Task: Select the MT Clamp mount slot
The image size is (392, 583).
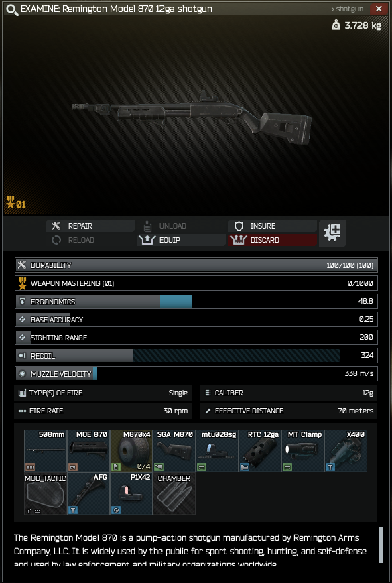Action: pyautogui.click(x=303, y=450)
